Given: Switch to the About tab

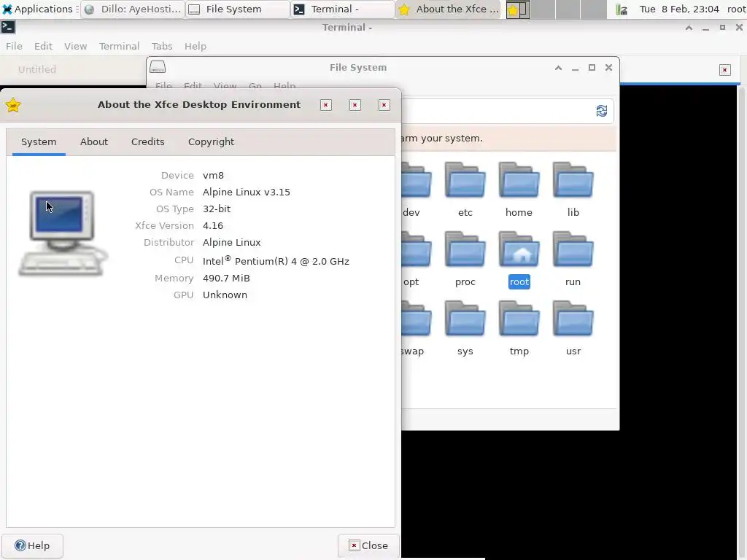Looking at the screenshot, I should coord(94,142).
